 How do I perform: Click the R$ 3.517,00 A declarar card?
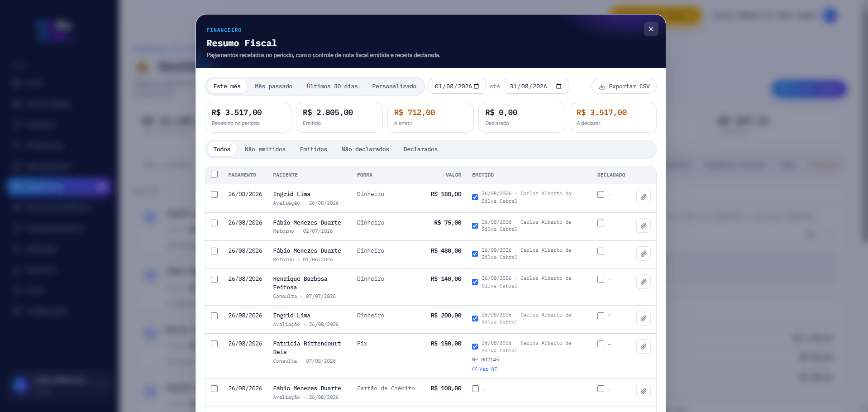(x=613, y=118)
